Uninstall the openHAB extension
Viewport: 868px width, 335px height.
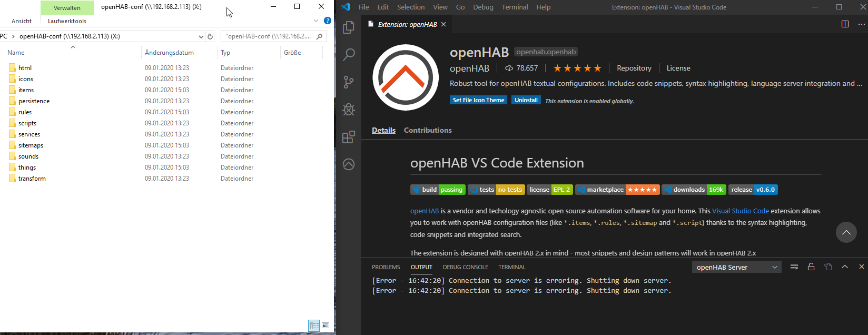(526, 100)
